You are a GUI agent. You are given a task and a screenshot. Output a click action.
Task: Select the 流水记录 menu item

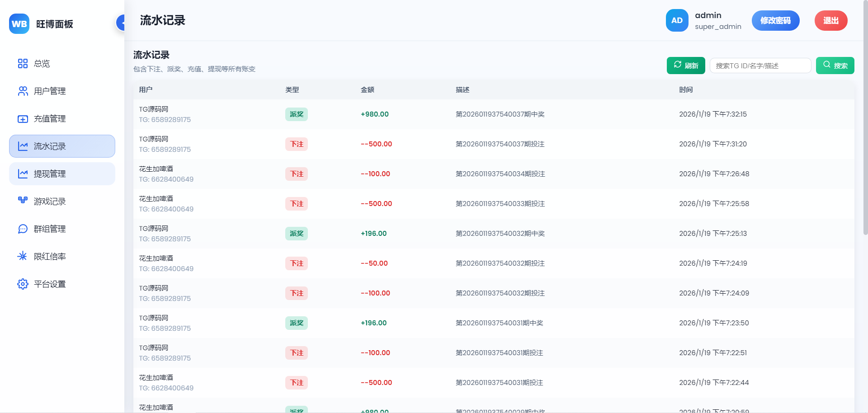point(62,146)
